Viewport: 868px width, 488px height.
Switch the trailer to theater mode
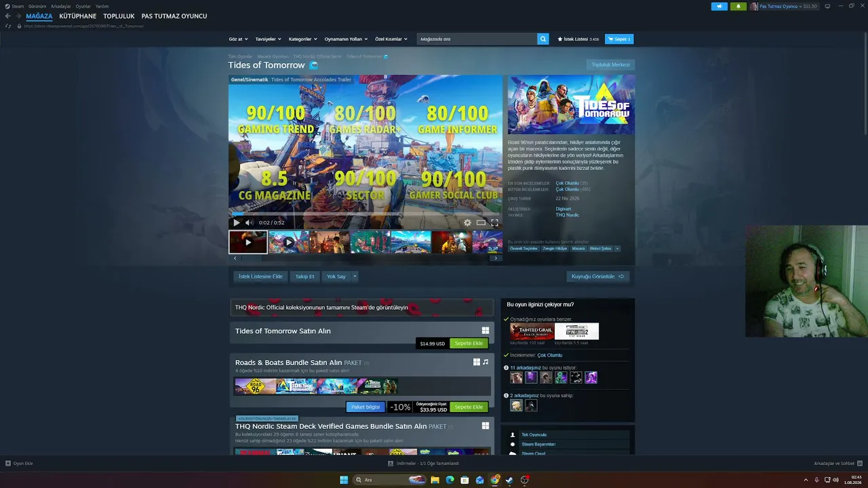click(x=481, y=222)
